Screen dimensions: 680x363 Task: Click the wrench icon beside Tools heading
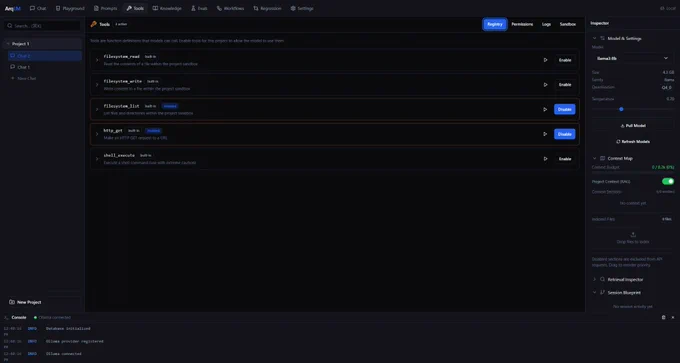(x=93, y=24)
